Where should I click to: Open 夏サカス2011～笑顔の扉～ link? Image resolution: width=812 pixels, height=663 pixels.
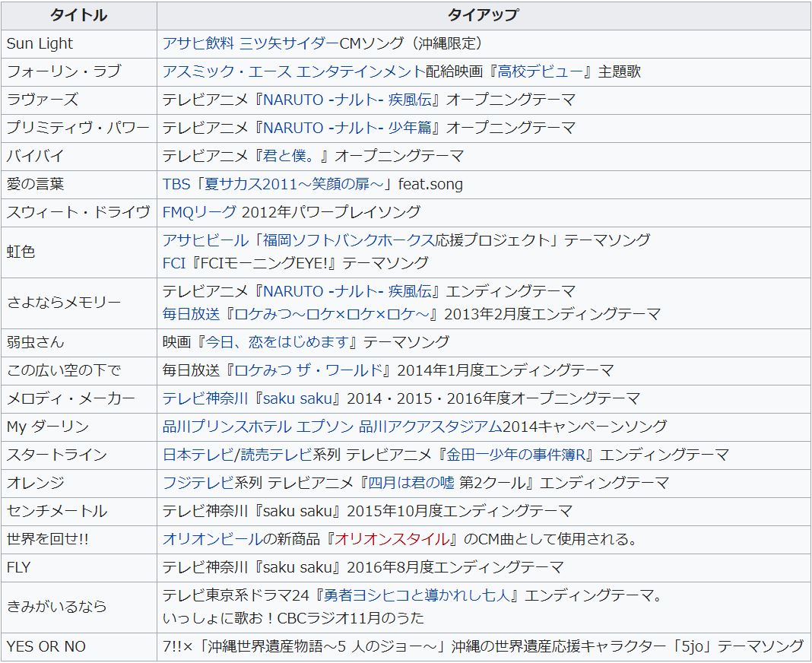tap(294, 184)
